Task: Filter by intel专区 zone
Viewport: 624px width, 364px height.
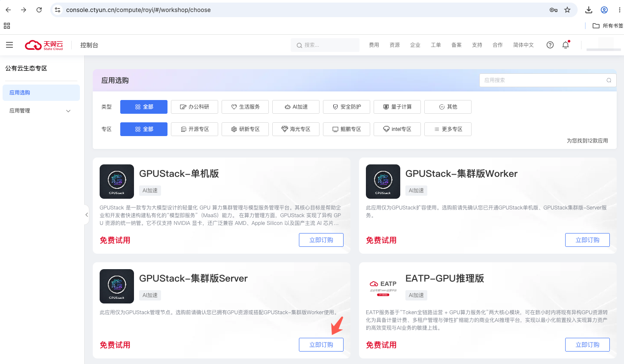Action: pos(397,129)
